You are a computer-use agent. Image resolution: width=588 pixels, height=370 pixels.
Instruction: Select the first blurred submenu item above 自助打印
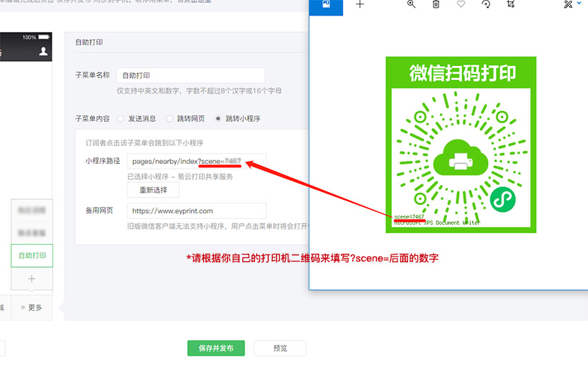[x=32, y=211]
